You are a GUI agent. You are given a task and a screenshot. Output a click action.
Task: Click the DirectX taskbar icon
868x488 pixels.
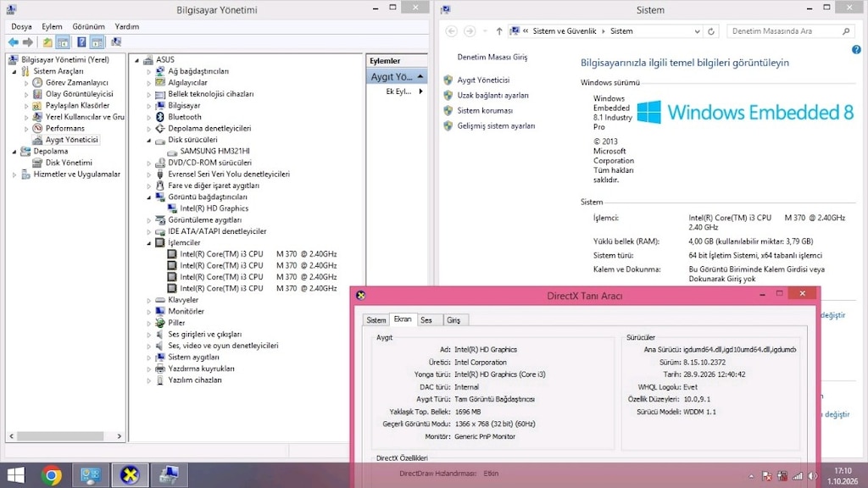click(130, 475)
